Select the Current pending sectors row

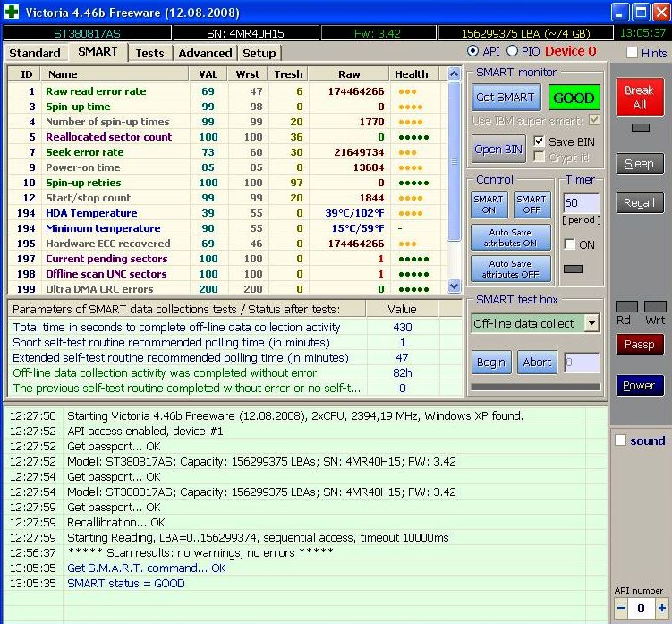coord(227,259)
